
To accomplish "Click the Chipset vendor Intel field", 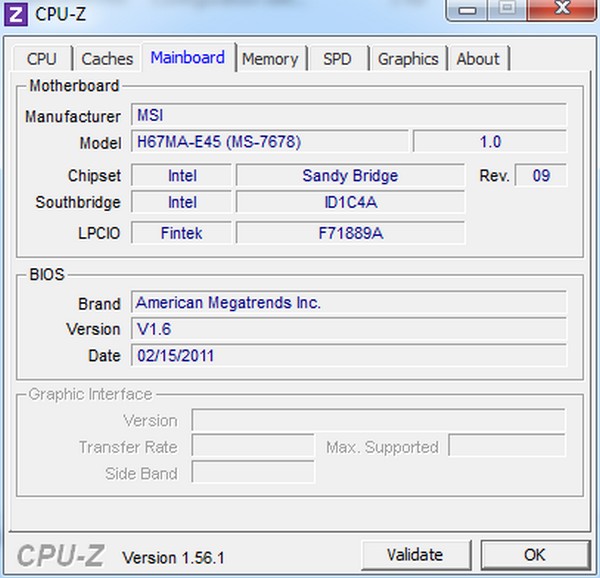I will pos(182,176).
